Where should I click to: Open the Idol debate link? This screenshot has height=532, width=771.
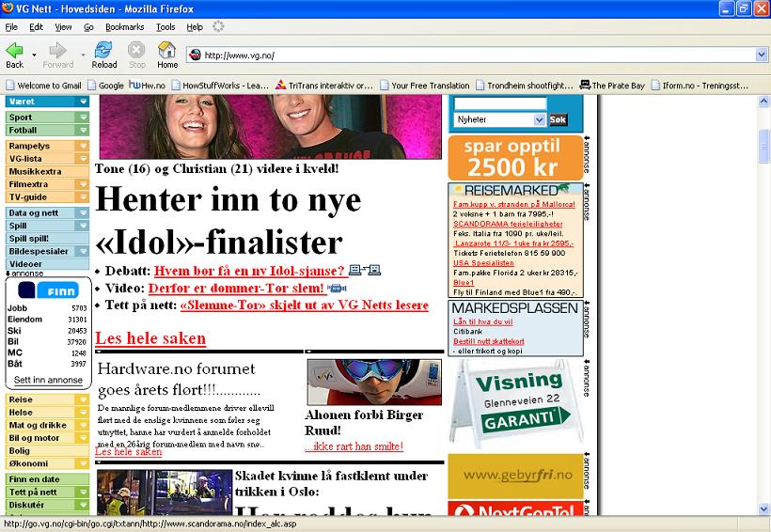(x=249, y=271)
